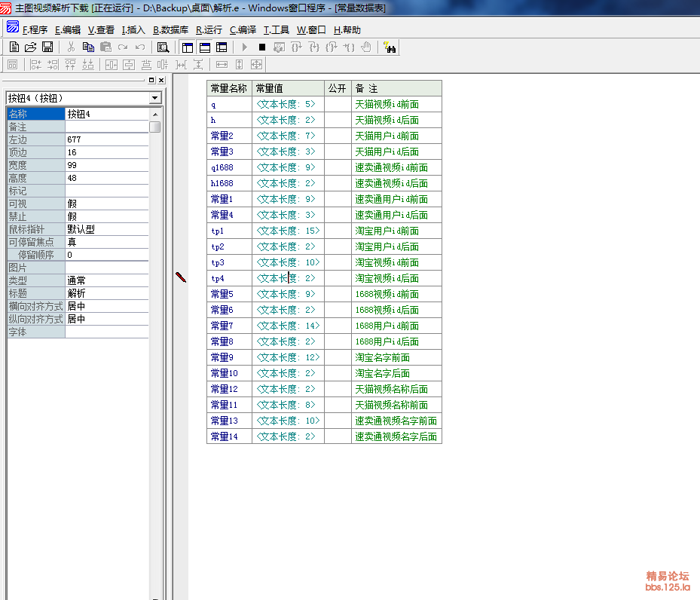Toggle the 可视 property value
The width and height of the screenshot is (700, 600).
click(x=106, y=204)
